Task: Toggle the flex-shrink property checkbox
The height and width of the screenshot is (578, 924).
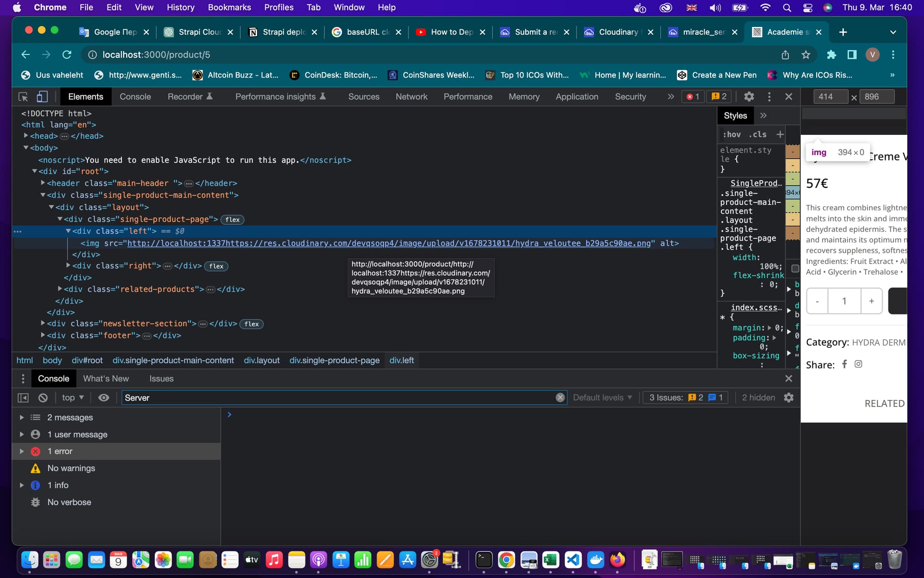Action: (795, 269)
